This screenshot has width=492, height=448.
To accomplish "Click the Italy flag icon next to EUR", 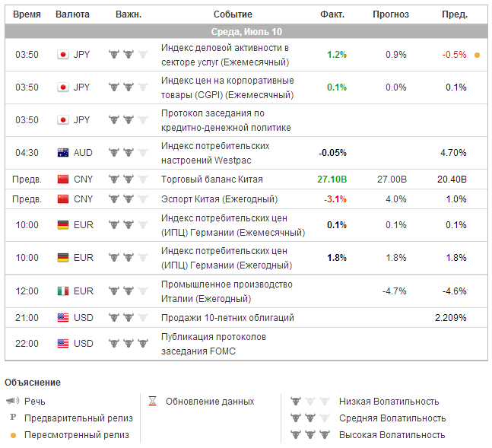I will point(63,291).
